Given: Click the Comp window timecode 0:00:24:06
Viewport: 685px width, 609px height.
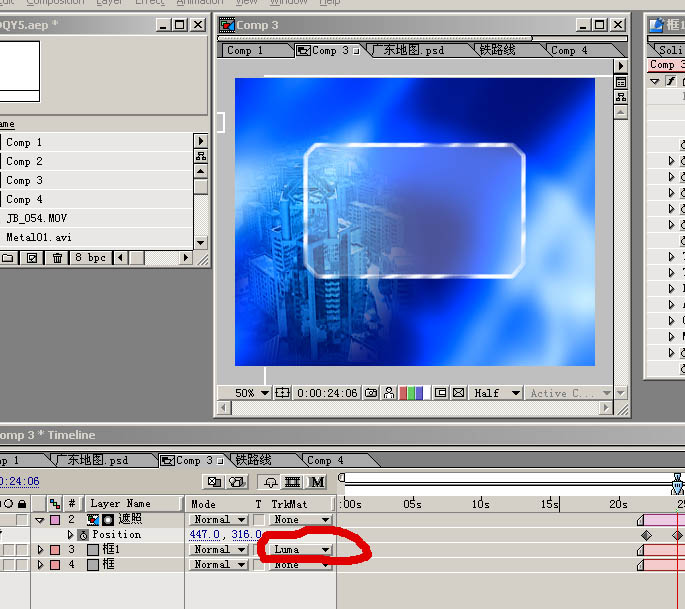Looking at the screenshot, I should (327, 393).
